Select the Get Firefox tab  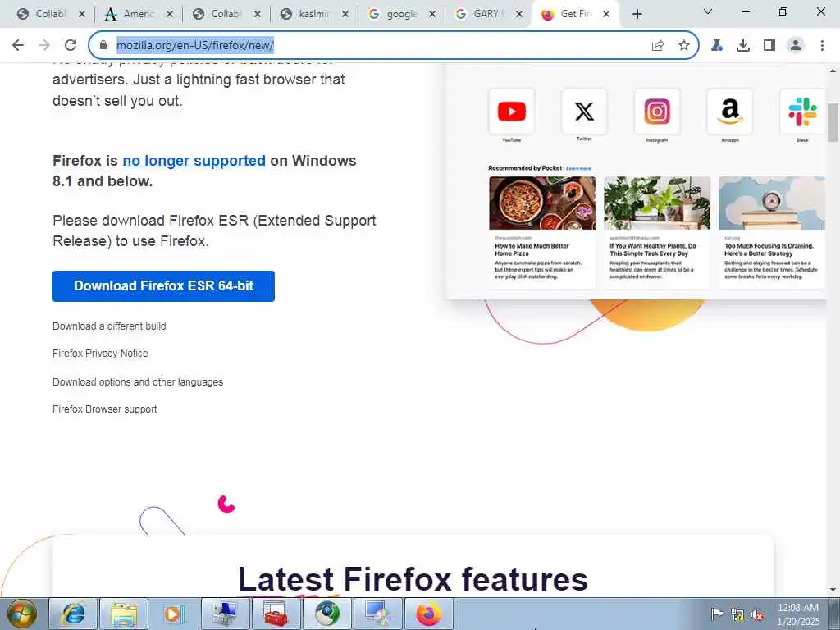click(x=568, y=14)
